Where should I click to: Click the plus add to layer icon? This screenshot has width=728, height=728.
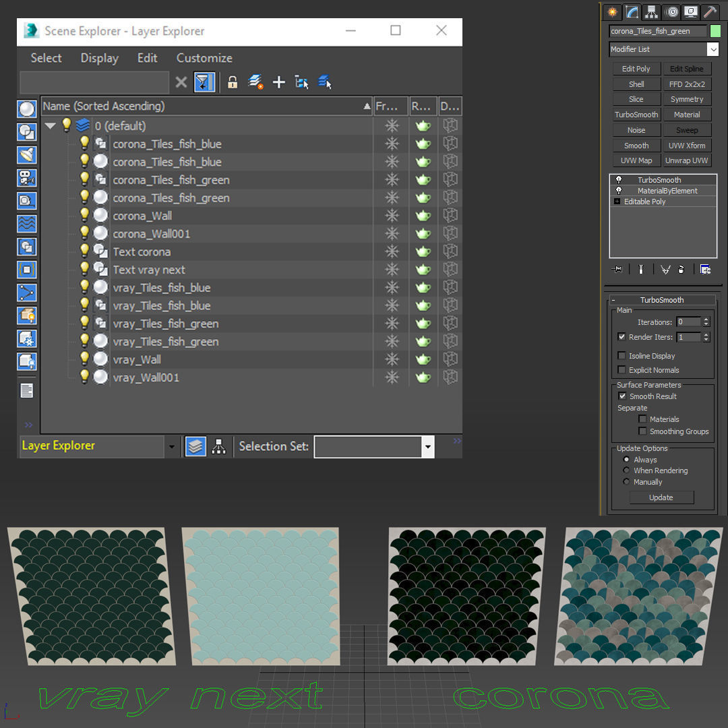coord(278,82)
